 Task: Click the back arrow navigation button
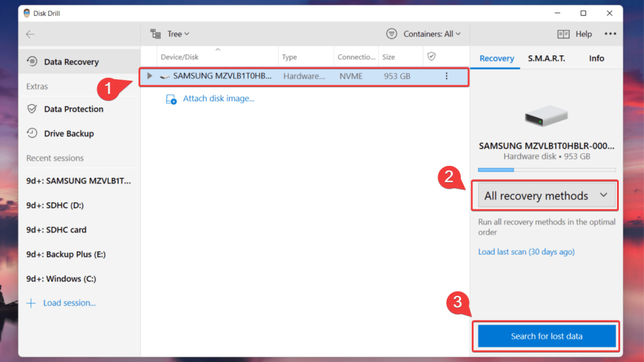[30, 34]
